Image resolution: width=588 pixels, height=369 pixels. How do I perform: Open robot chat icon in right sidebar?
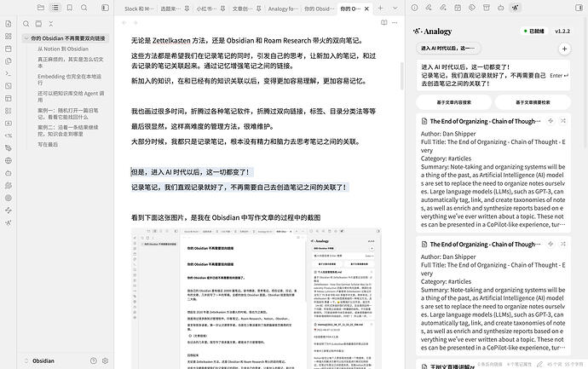click(500, 8)
